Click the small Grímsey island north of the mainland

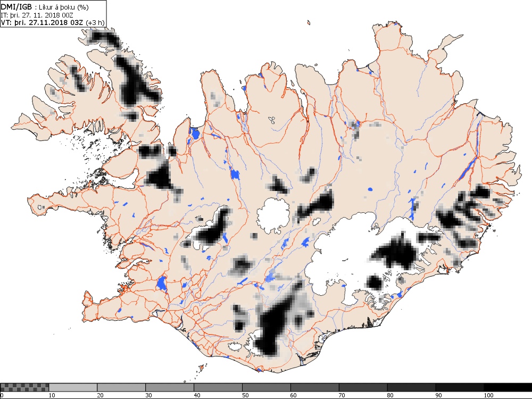pyautogui.click(x=309, y=23)
